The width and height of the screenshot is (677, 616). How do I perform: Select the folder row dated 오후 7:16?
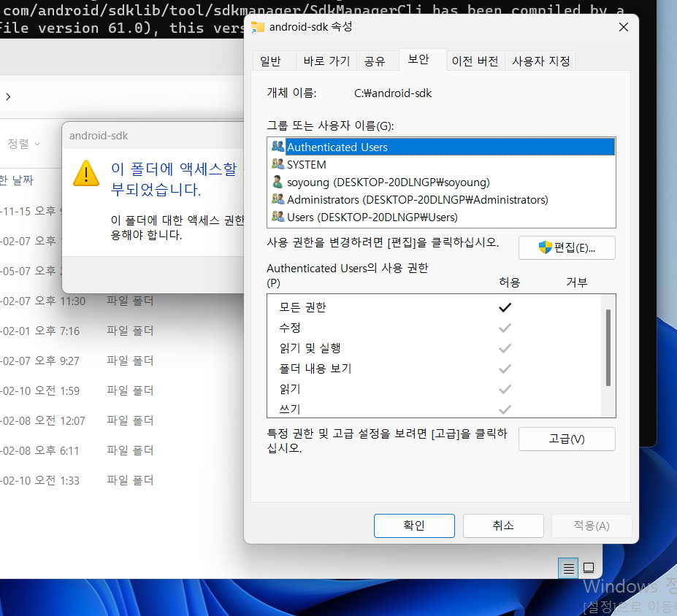point(122,331)
